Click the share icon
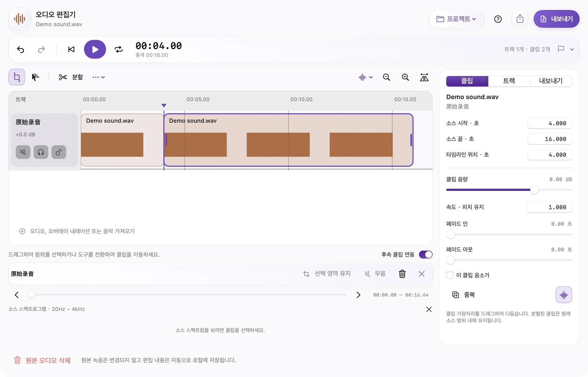The width and height of the screenshot is (588, 377). click(520, 19)
